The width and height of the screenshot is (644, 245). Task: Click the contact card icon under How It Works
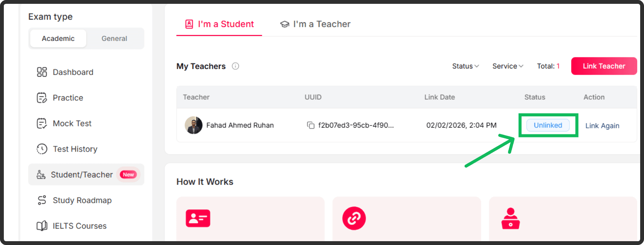(x=197, y=218)
